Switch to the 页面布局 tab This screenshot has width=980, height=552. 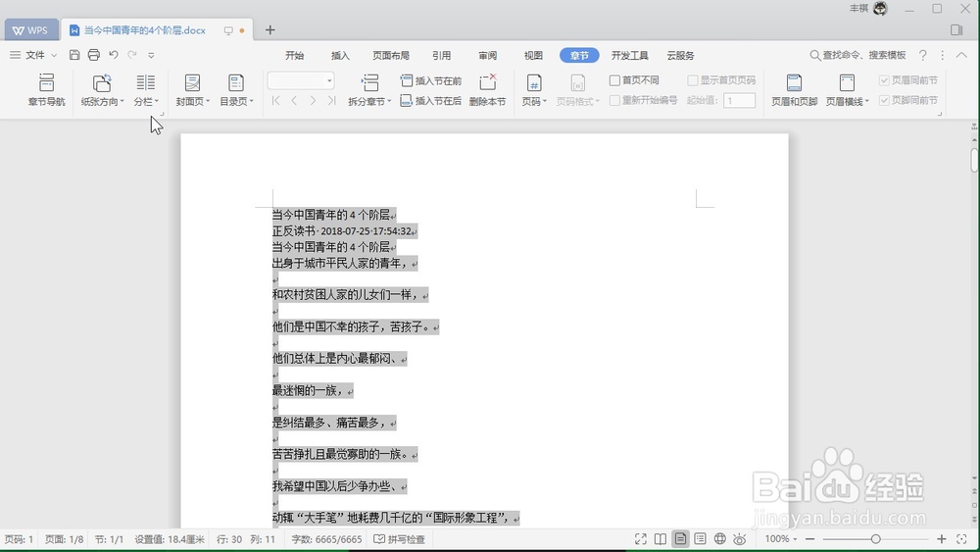[391, 56]
